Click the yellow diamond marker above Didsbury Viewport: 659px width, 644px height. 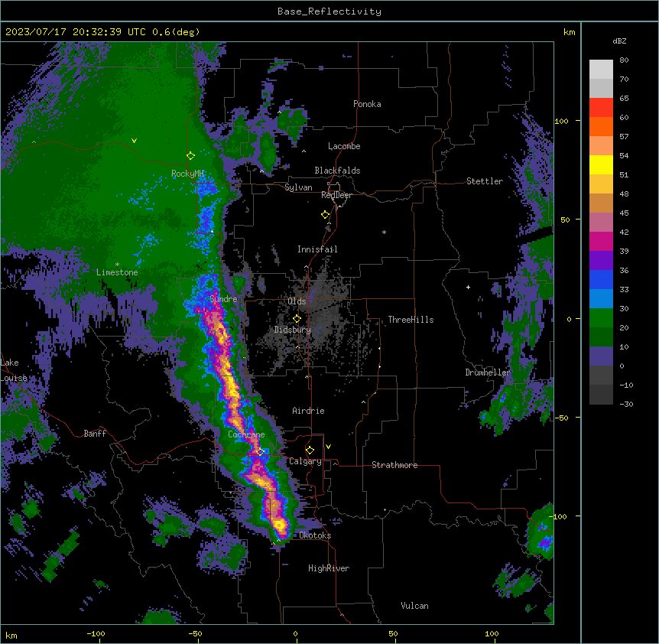pyautogui.click(x=297, y=319)
